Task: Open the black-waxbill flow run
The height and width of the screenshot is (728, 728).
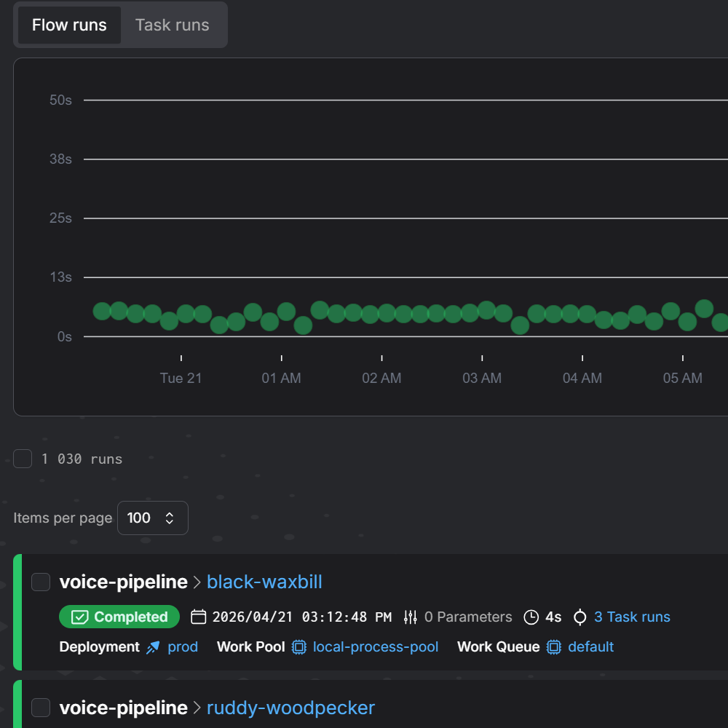Action: coord(264,582)
